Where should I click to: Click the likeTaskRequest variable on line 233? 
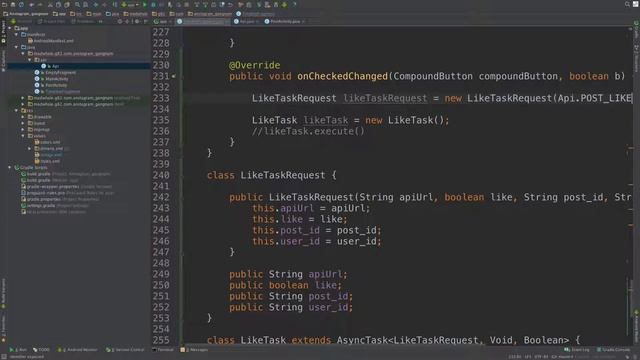(385, 98)
